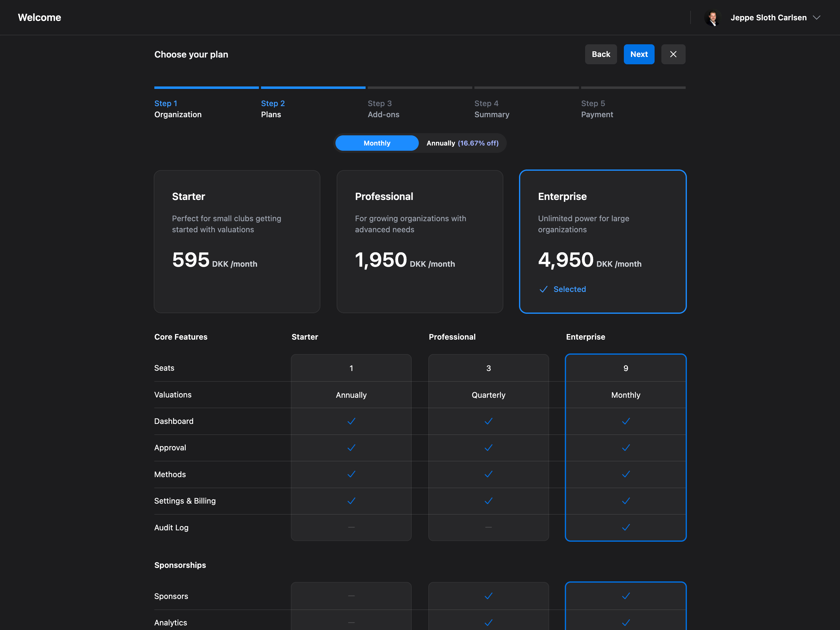Click the Starter Audit Log dash icon

351,527
